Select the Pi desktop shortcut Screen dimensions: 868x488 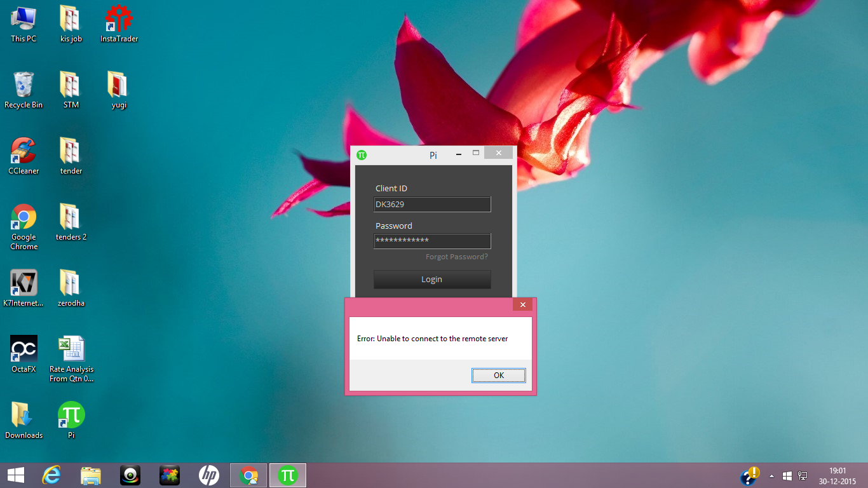click(x=71, y=421)
